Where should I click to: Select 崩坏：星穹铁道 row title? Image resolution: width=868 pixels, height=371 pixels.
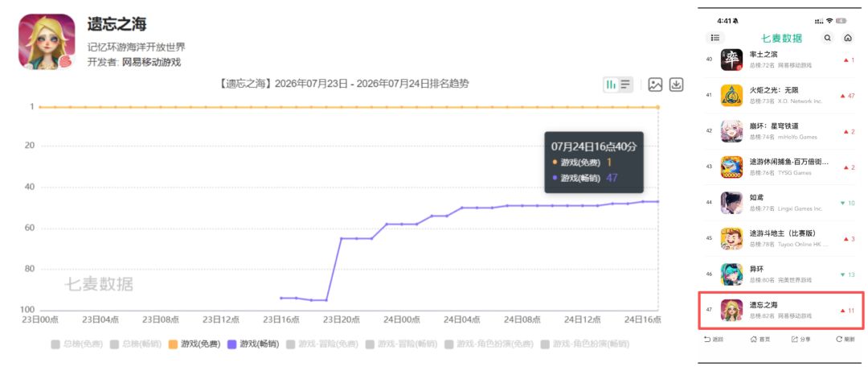pyautogui.click(x=774, y=126)
